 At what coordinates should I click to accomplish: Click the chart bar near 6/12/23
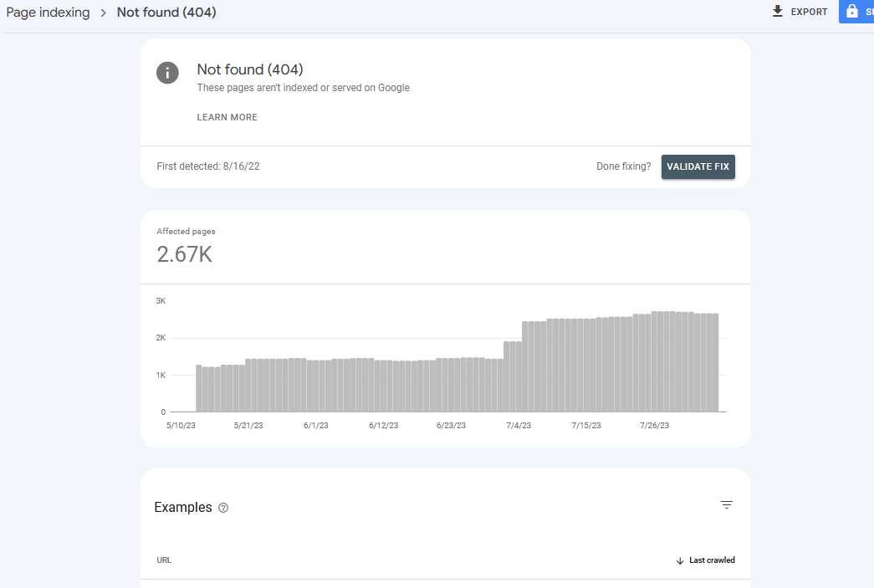click(x=384, y=386)
